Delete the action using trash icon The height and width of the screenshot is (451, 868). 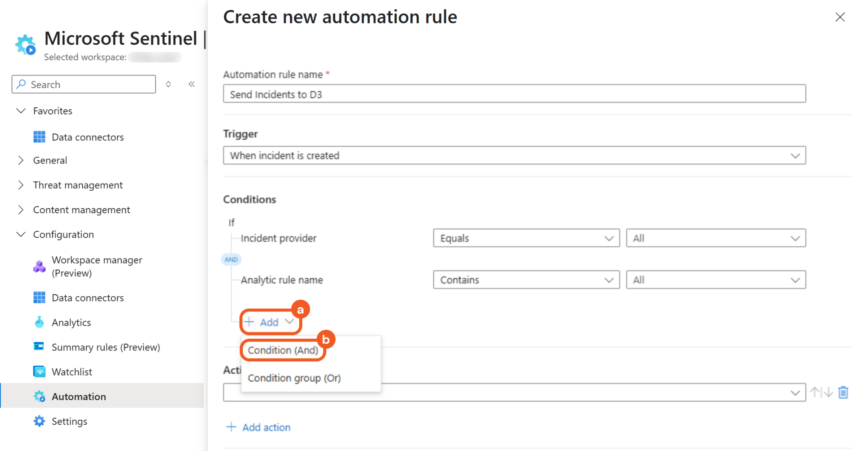[x=843, y=393]
